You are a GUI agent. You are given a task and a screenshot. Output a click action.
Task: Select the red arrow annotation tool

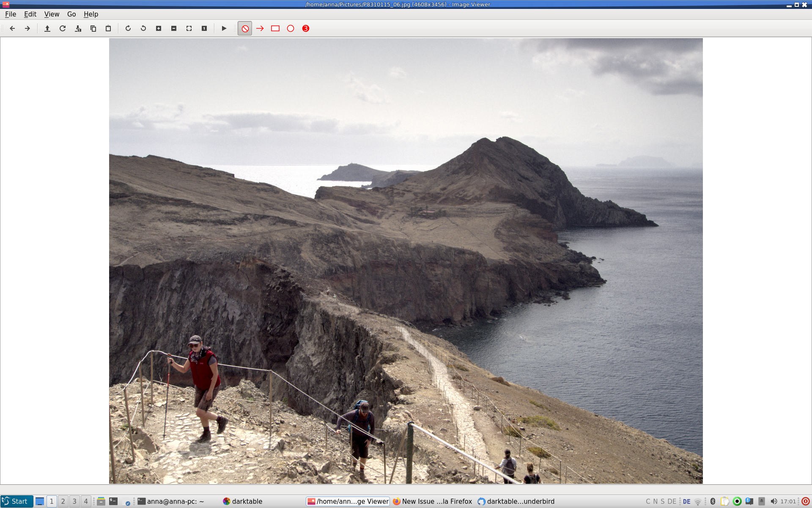(260, 28)
